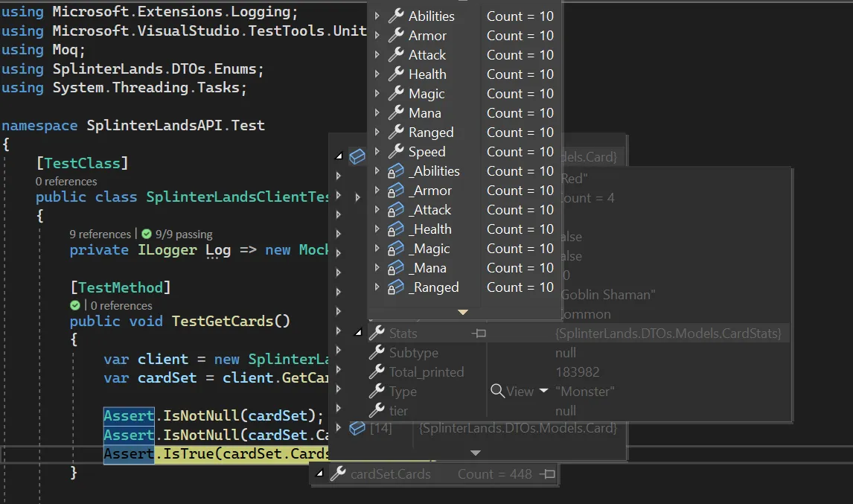Click the locked field icon next to _Abilities
This screenshot has width=853, height=504.
[x=395, y=171]
